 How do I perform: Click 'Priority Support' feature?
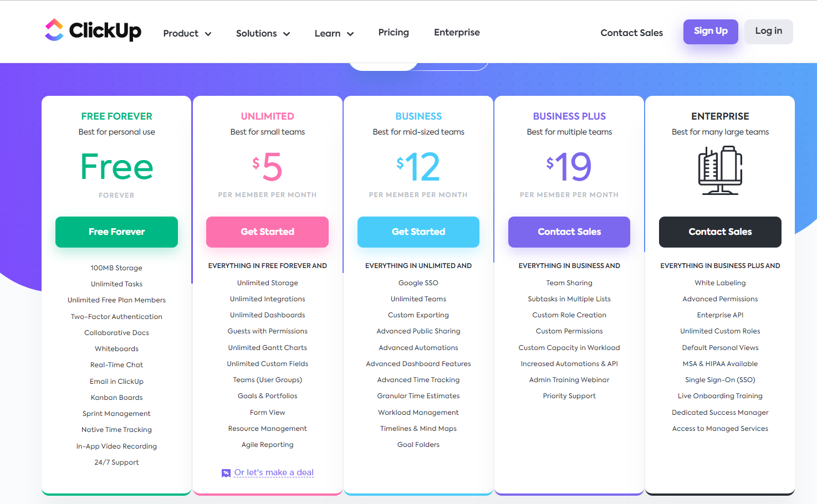[x=569, y=396]
